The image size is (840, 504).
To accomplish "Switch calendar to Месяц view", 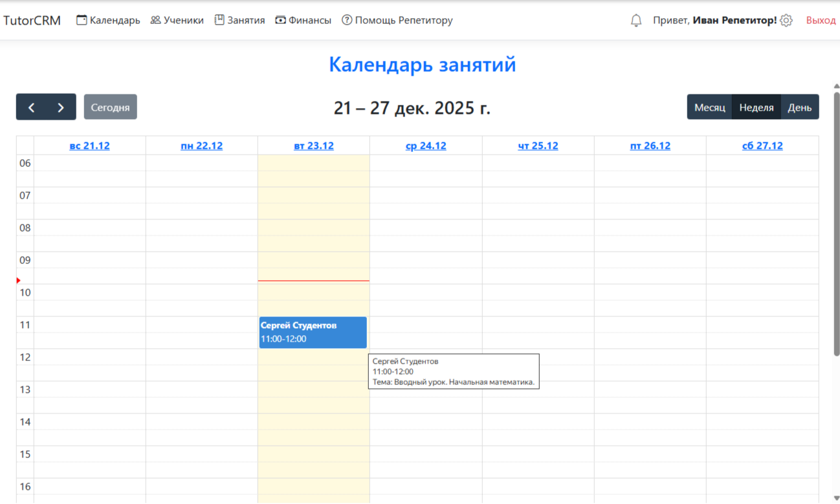I will click(x=709, y=107).
